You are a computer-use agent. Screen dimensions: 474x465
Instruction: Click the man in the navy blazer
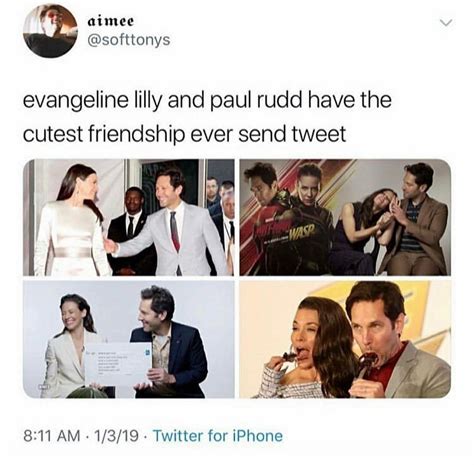point(170,343)
